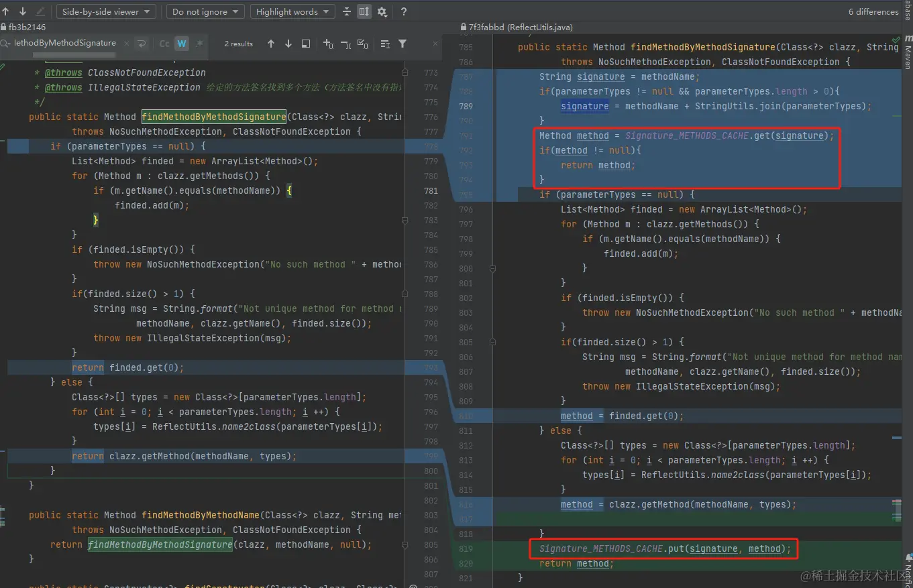Viewport: 913px width, 588px height.
Task: Toggle multiline search results icon
Action: pos(385,44)
